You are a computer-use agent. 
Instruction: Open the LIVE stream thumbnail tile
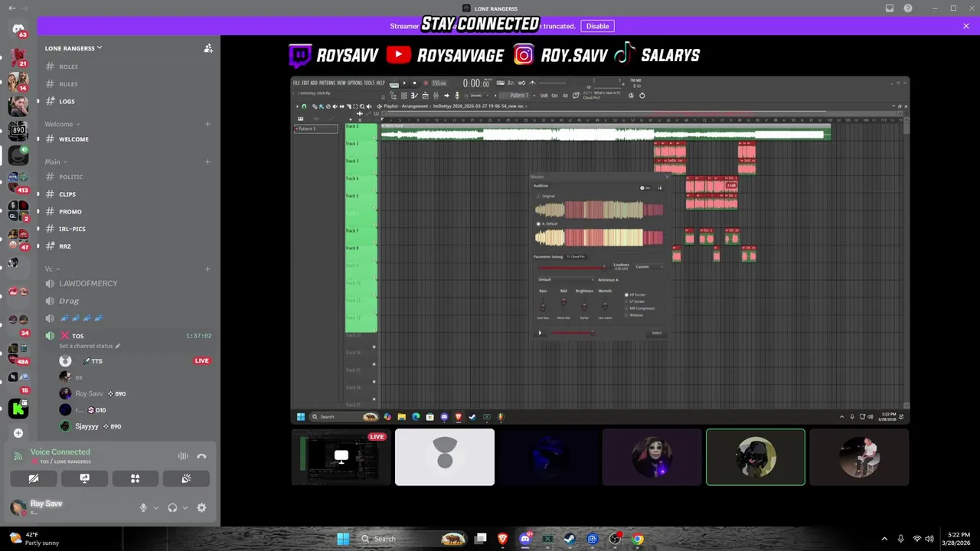click(x=341, y=457)
